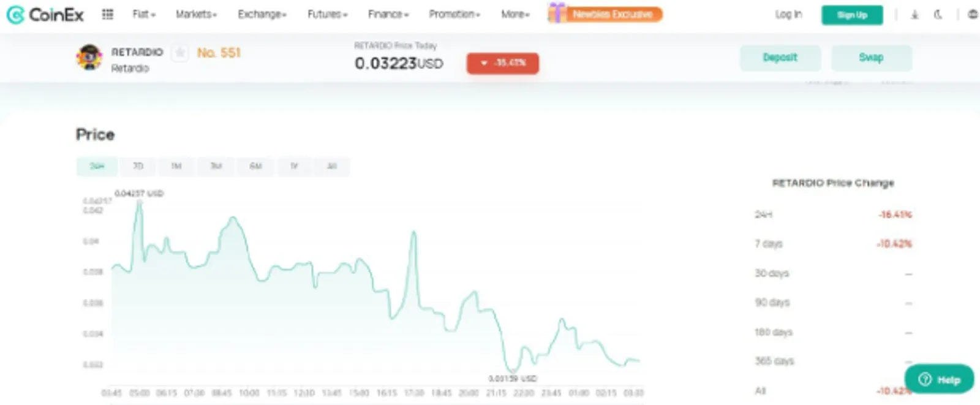Expand the Promotion dropdown menu
Image resolution: width=980 pixels, height=405 pixels.
(x=454, y=14)
